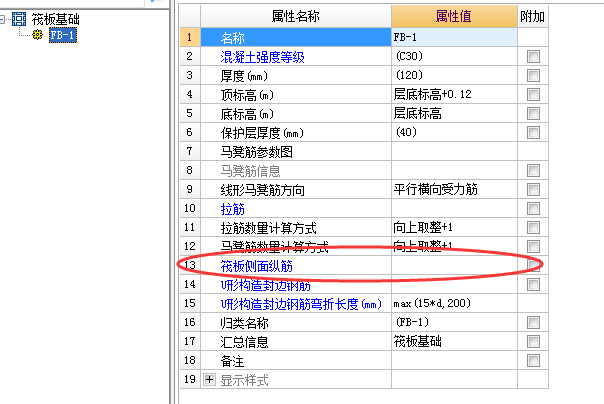
Task: Click the 筏板基础 汇总信息 value
Action: click(454, 341)
